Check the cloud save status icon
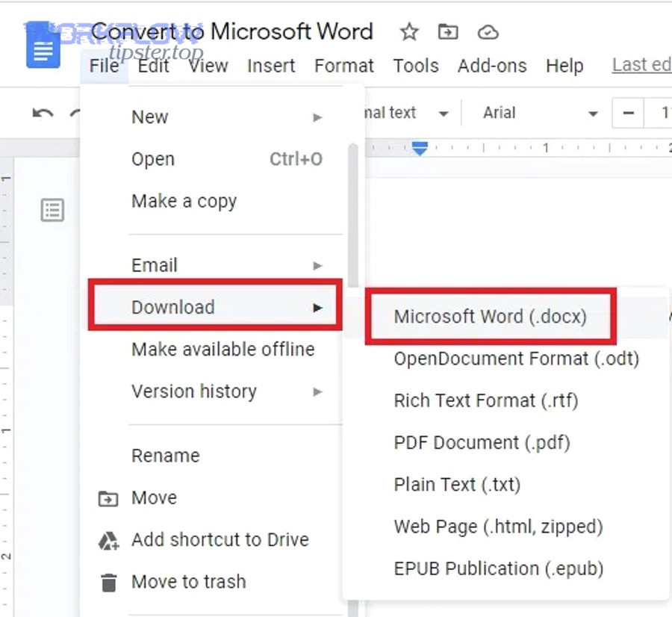 [x=488, y=33]
